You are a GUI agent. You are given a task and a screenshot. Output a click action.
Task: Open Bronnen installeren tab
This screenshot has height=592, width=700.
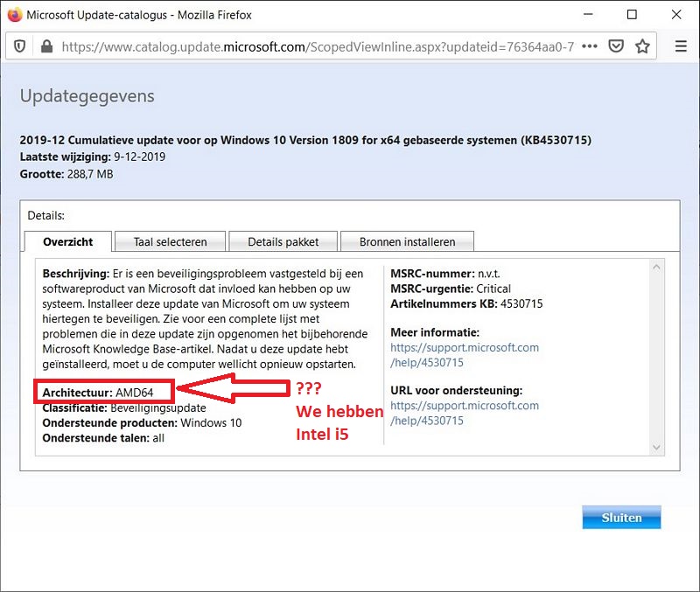[x=407, y=242]
